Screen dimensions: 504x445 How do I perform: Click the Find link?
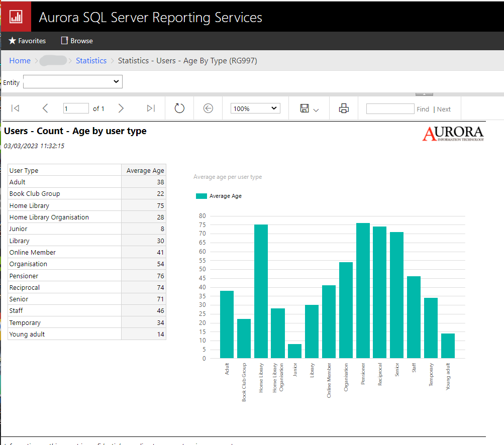(423, 109)
